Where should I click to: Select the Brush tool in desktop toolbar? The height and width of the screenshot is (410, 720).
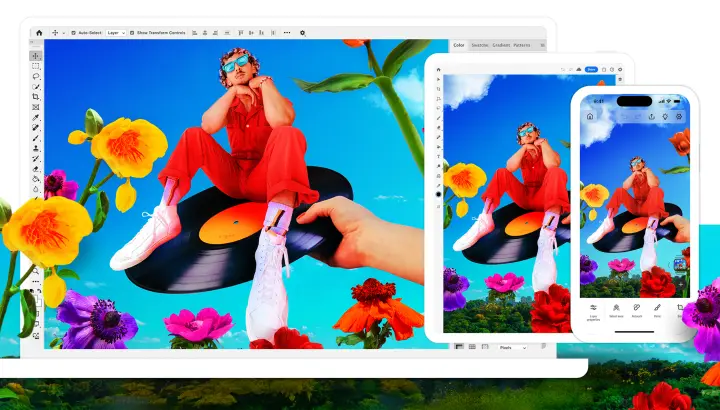pos(36,138)
